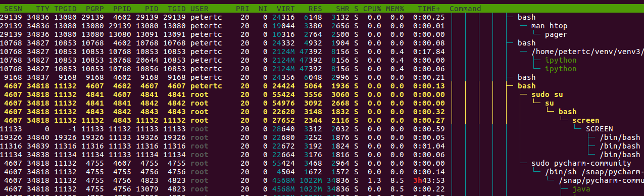Click the VIRT value 27652
The height and width of the screenshot is (196, 644).
(284, 120)
